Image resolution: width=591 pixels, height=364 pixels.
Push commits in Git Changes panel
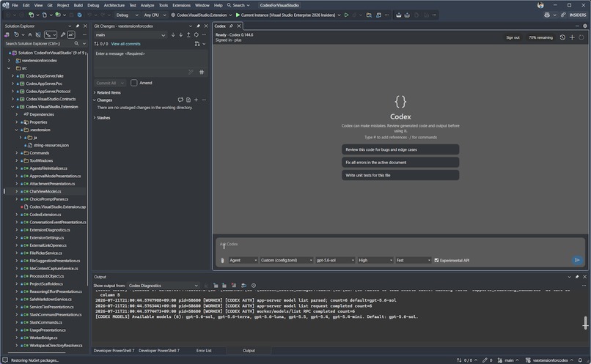coord(188,34)
